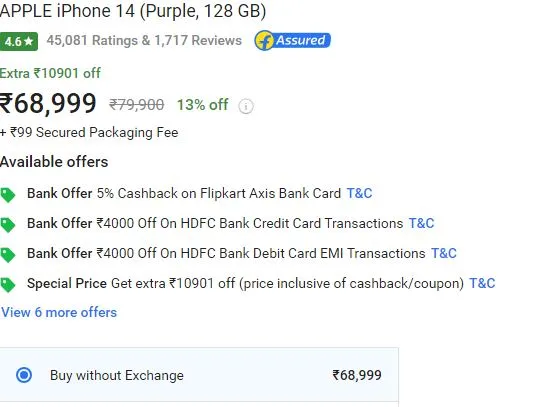Open T&C for HDFC Credit Card offer

(x=421, y=223)
